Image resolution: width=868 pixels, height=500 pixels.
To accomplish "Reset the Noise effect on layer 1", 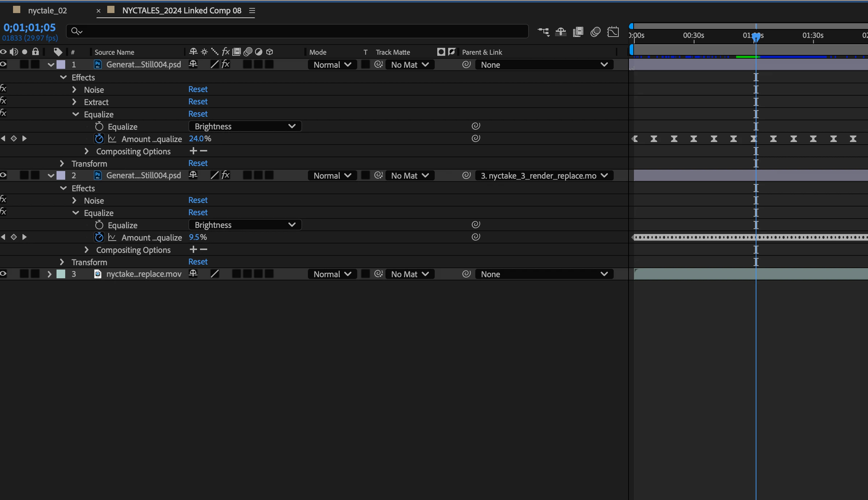I will pyautogui.click(x=198, y=89).
